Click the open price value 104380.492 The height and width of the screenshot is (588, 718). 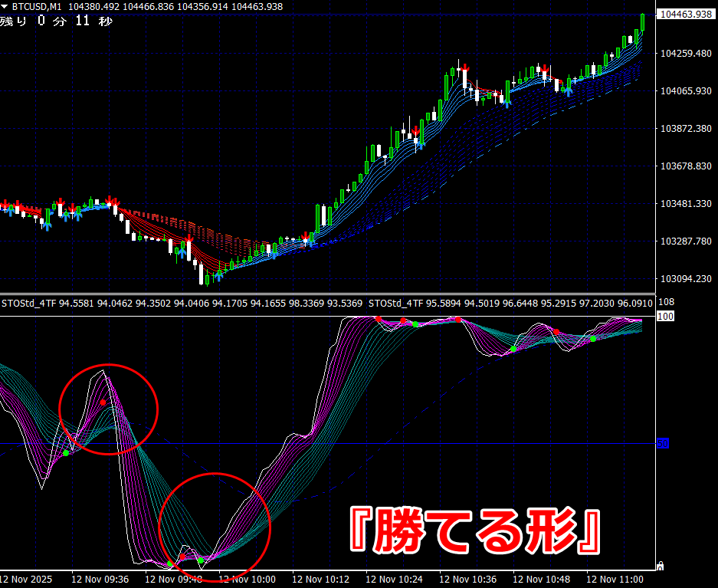tap(94, 6)
